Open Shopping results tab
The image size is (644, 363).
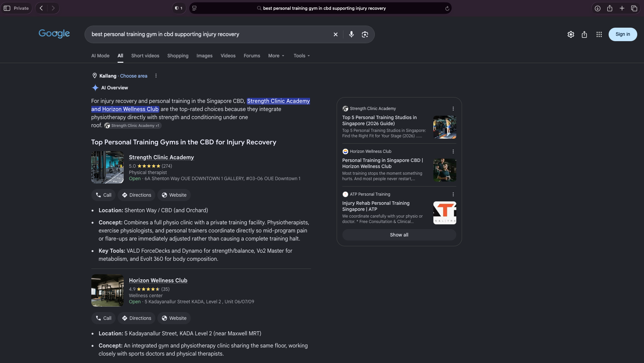(x=178, y=56)
